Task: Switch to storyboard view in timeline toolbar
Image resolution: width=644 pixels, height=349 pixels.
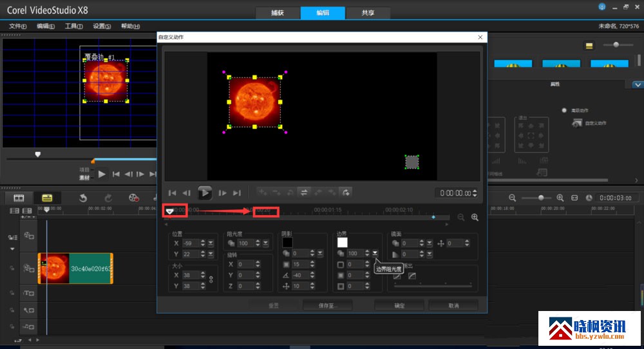Action: [x=19, y=198]
